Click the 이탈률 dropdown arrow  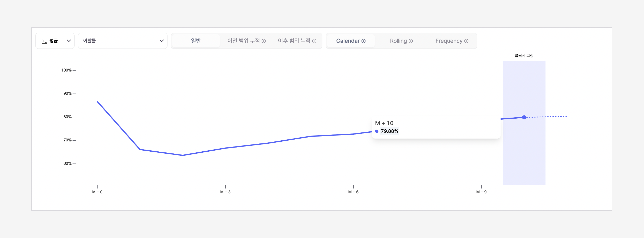pyautogui.click(x=162, y=41)
